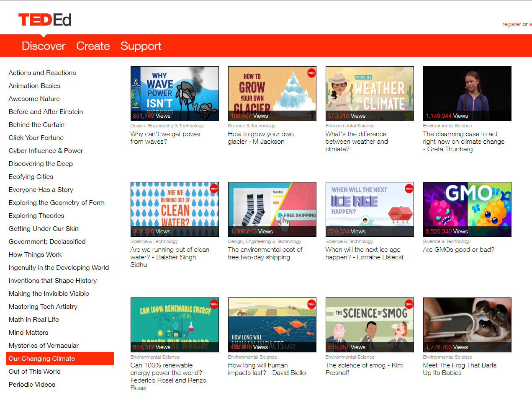
Task: Select Getting Under Our Skin series
Action: click(44, 229)
